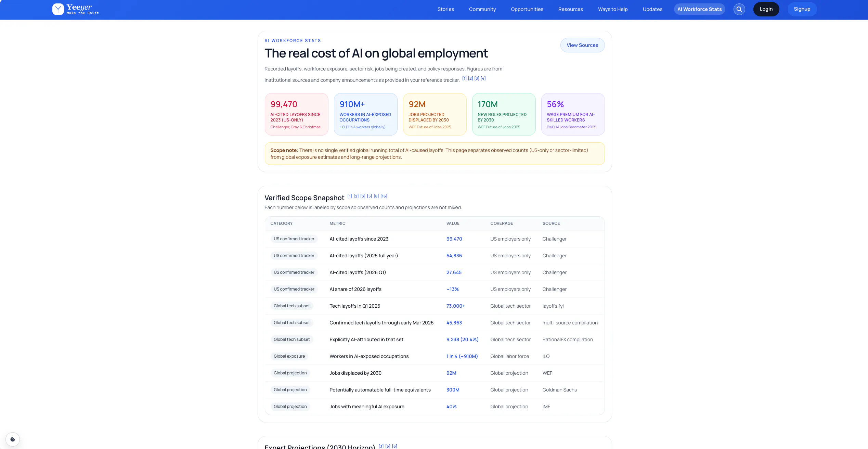Select the AI Workforce Stats tab
The height and width of the screenshot is (449, 868).
[699, 9]
